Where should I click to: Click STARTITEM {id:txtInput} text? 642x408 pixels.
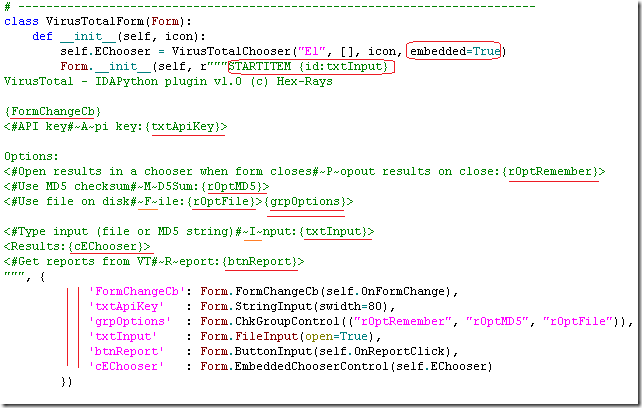pyautogui.click(x=308, y=66)
